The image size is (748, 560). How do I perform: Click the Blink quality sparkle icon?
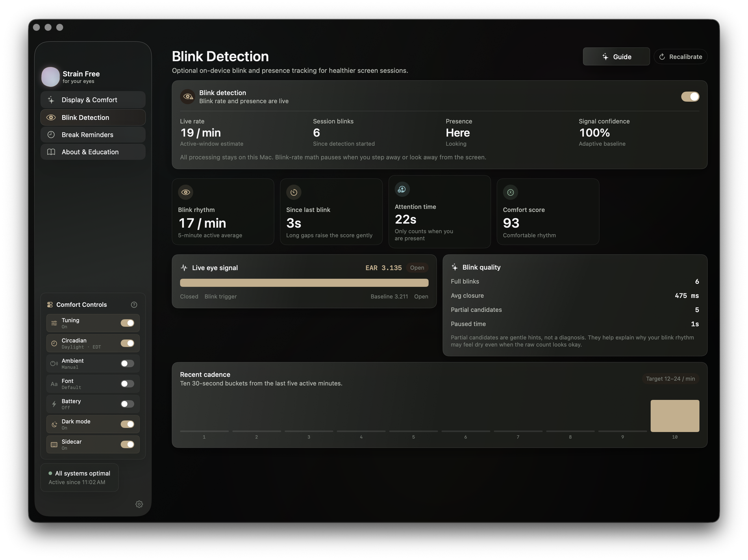click(454, 267)
